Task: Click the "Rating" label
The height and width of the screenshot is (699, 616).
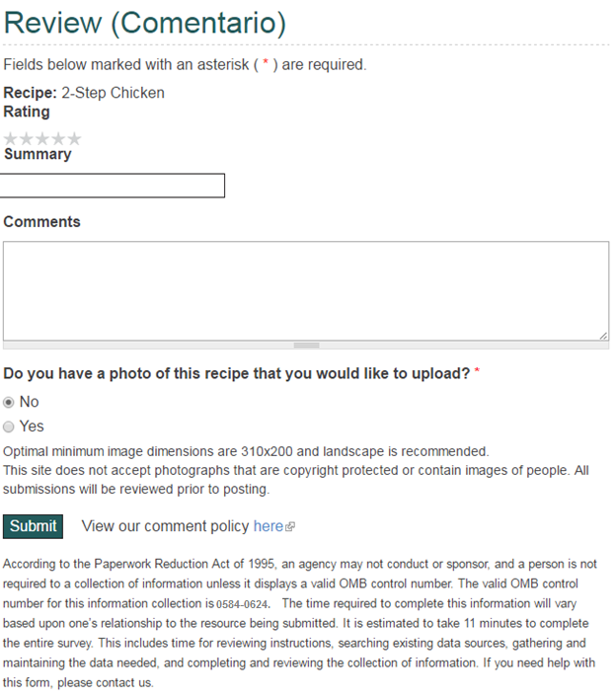Action: [27, 112]
